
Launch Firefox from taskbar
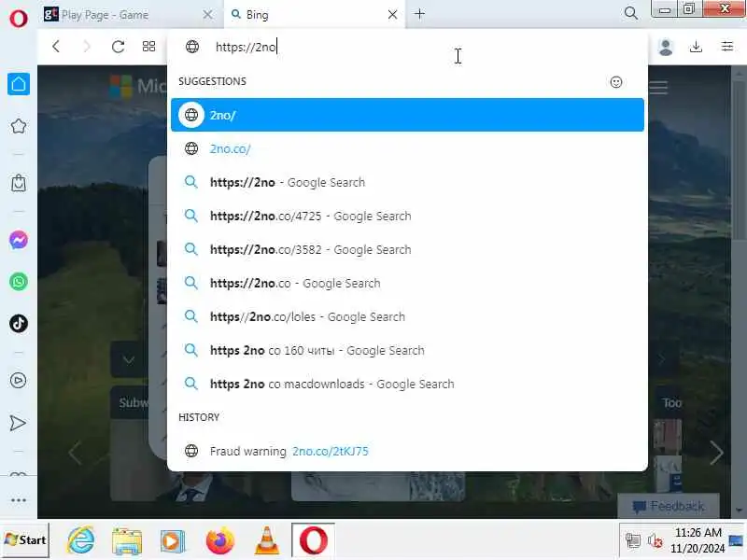pyautogui.click(x=219, y=540)
